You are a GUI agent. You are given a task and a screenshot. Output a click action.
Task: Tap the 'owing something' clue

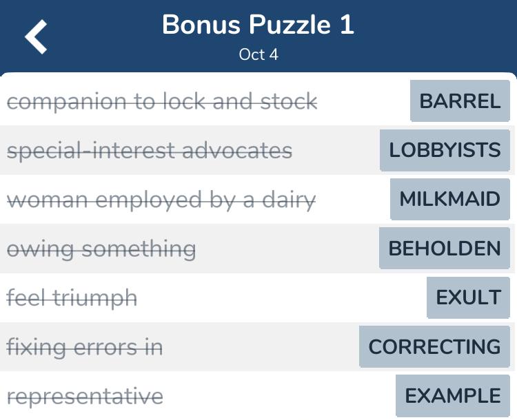(101, 249)
